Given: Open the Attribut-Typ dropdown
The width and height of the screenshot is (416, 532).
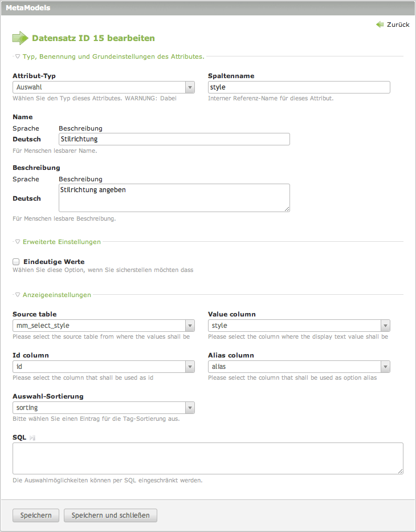Looking at the screenshot, I should coord(104,87).
